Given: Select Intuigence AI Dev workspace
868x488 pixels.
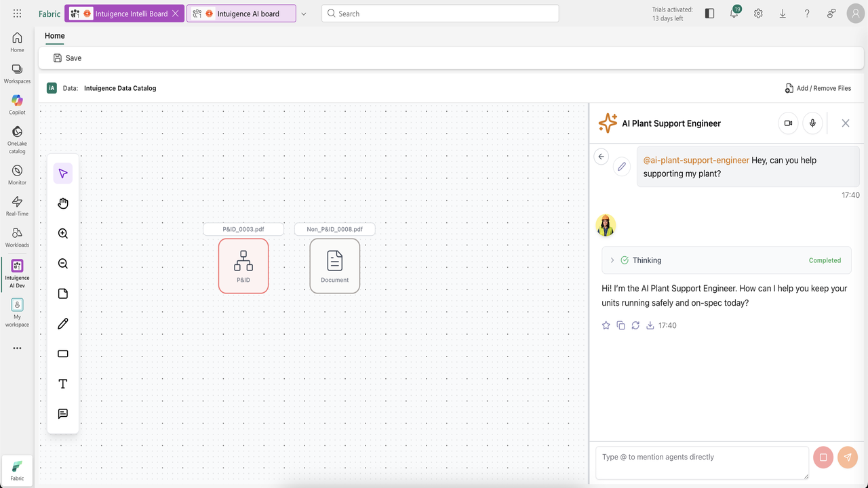Looking at the screenshot, I should click(x=17, y=273).
